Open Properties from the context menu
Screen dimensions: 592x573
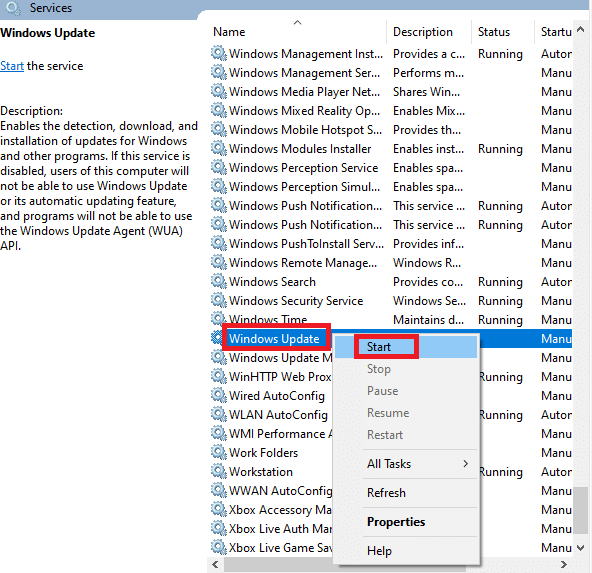pos(406,522)
